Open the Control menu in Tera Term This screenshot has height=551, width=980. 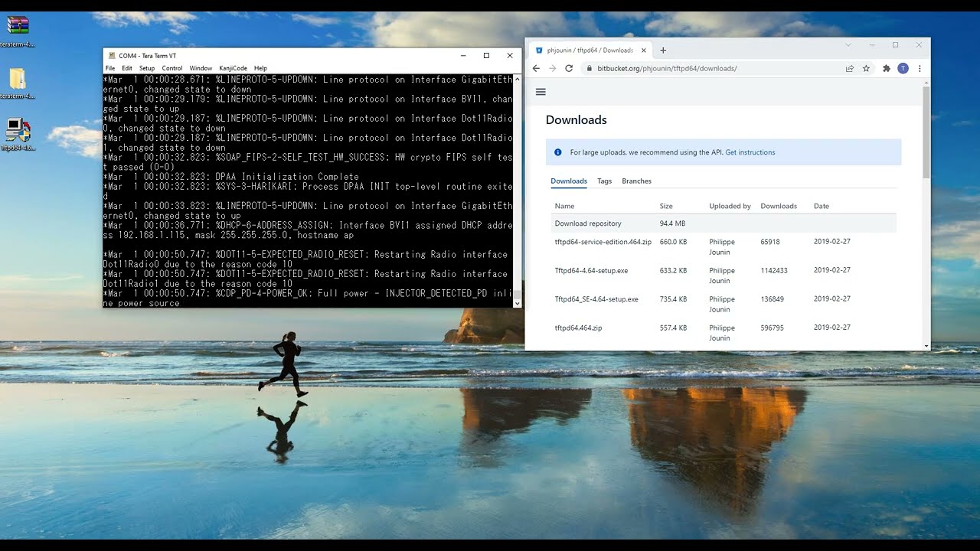172,68
